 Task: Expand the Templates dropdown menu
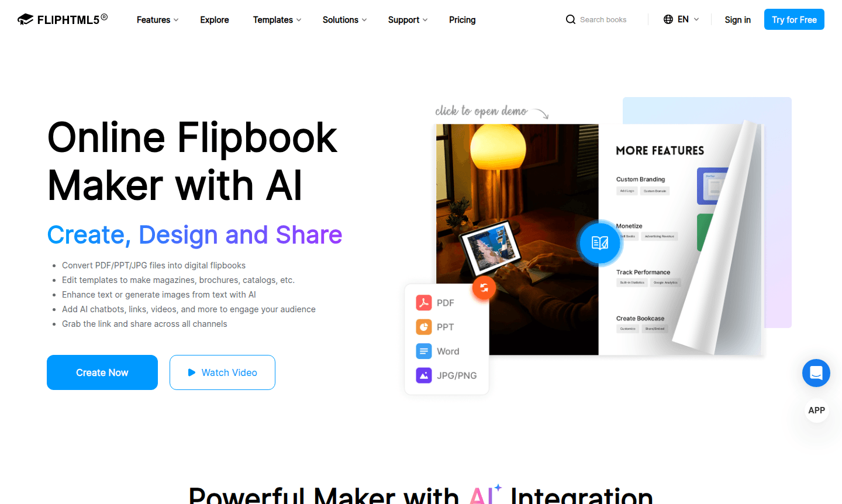coord(277,20)
